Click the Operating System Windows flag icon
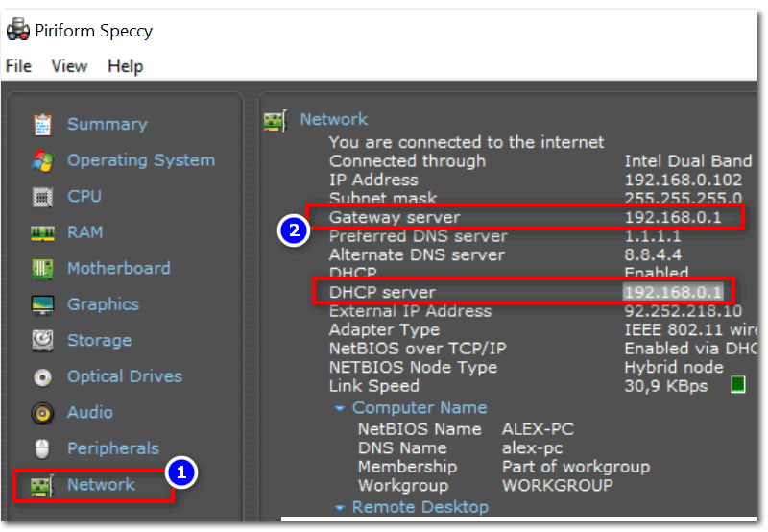This screenshot has width=768, height=532. (x=42, y=160)
